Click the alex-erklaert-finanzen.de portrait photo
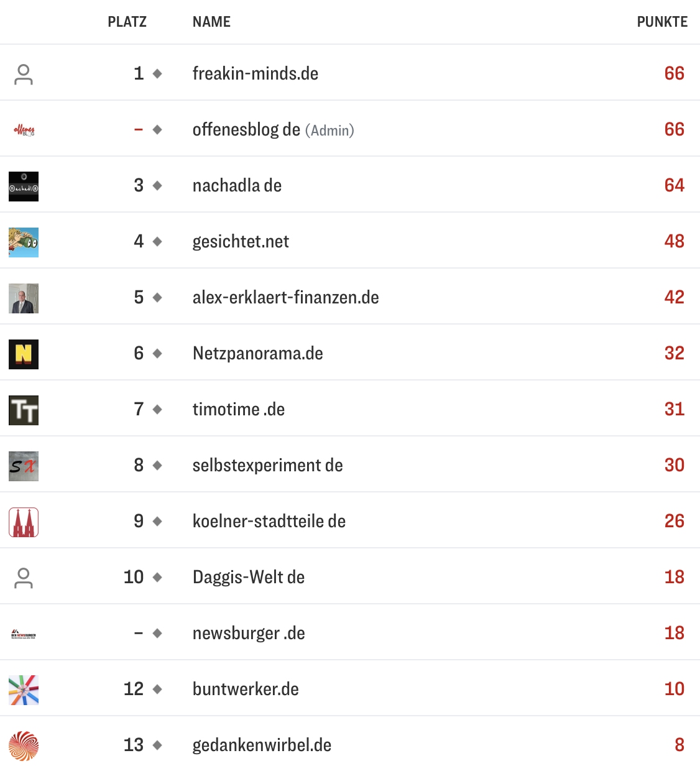This screenshot has width=700, height=771. click(24, 298)
